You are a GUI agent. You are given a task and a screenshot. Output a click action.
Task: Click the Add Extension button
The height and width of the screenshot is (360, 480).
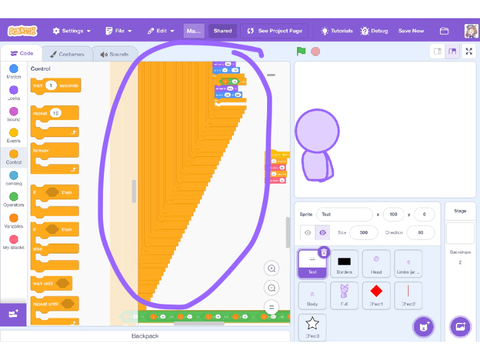(x=13, y=314)
